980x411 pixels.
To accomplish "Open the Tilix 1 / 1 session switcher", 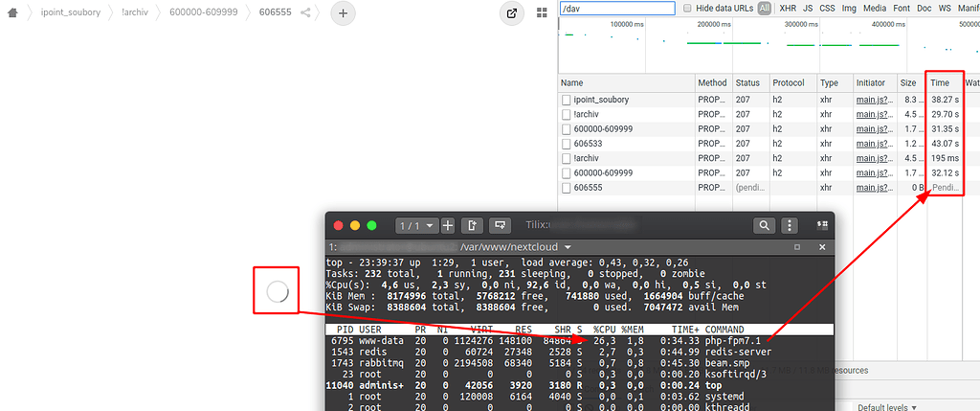I will 417,225.
